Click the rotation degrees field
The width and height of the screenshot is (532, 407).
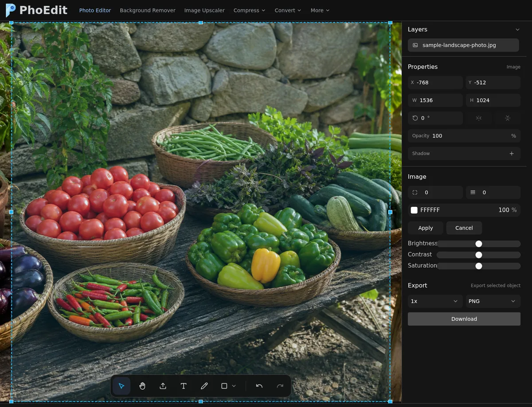[435, 118]
